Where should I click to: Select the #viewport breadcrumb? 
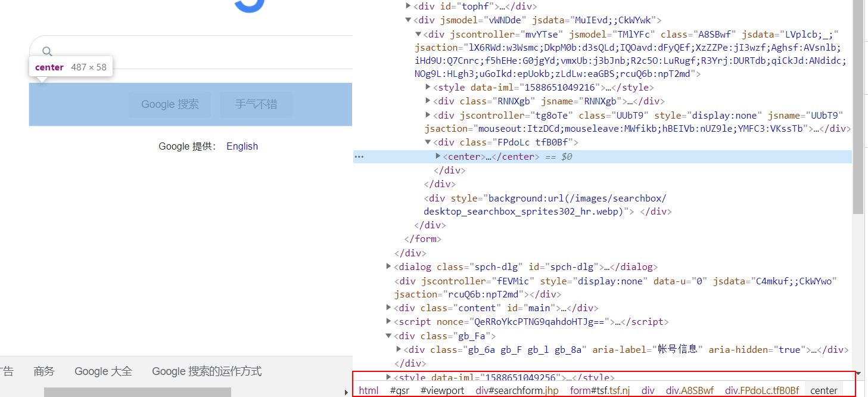[x=442, y=390]
